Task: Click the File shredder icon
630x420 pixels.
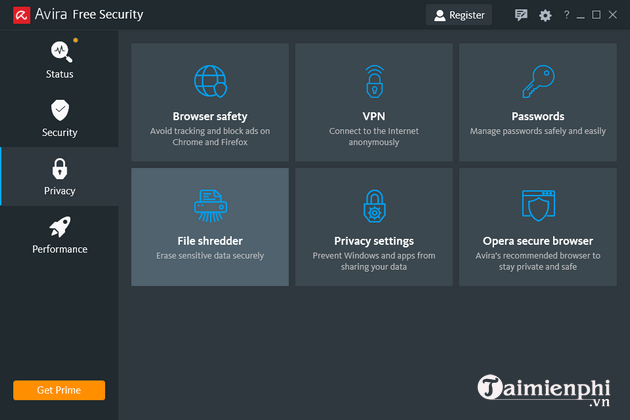Action: point(210,206)
